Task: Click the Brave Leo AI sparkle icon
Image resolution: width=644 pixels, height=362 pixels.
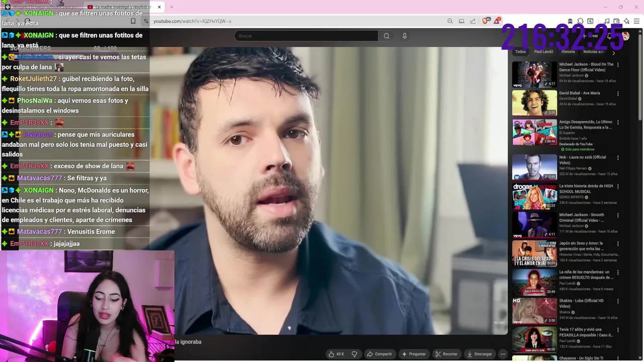Action: click(626, 21)
